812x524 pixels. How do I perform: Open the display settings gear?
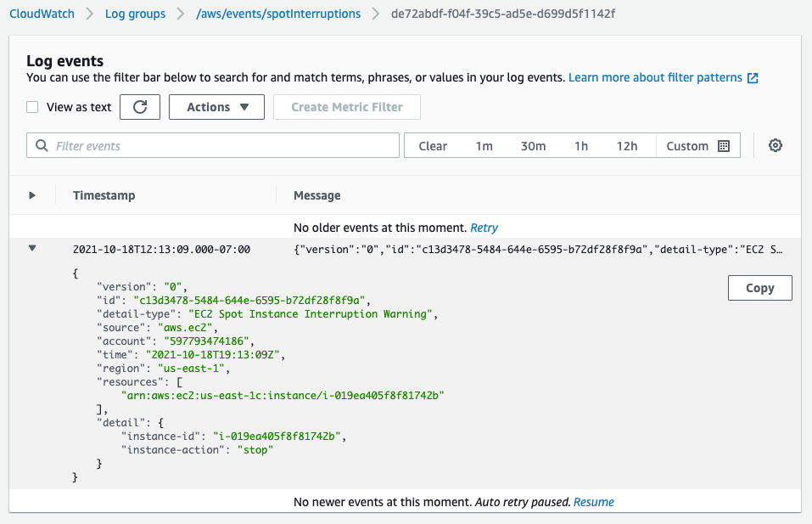tap(775, 145)
